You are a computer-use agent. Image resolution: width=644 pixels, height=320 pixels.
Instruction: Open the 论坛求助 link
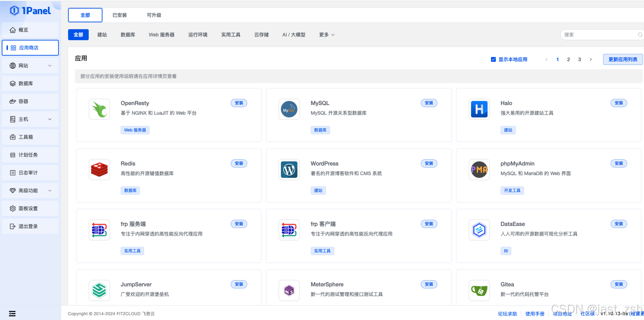[507, 314]
